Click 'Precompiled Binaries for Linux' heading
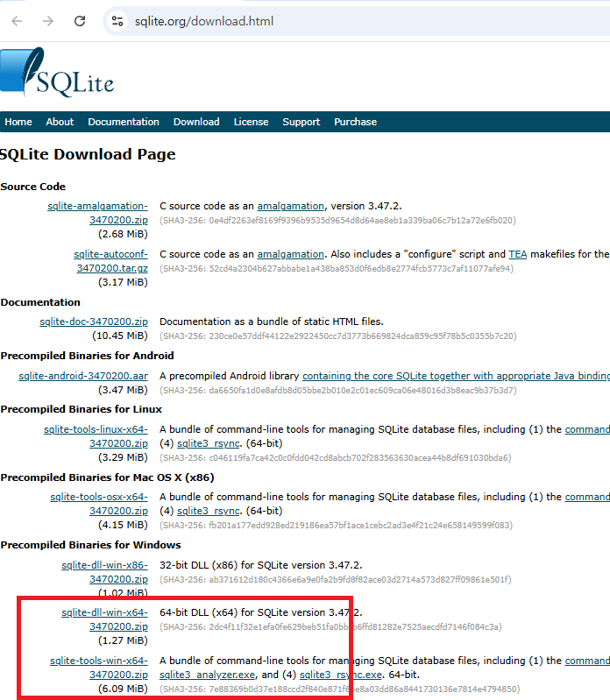 click(x=82, y=409)
